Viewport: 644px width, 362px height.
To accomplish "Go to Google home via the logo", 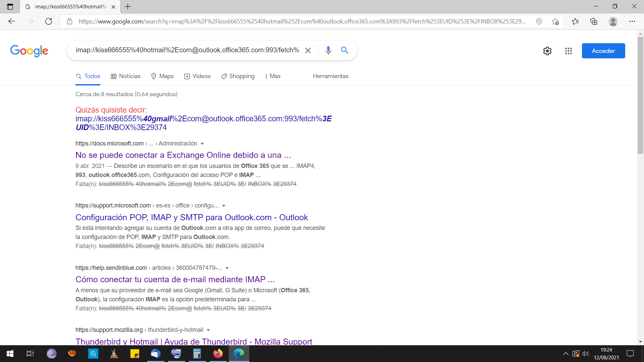I will click(x=29, y=51).
